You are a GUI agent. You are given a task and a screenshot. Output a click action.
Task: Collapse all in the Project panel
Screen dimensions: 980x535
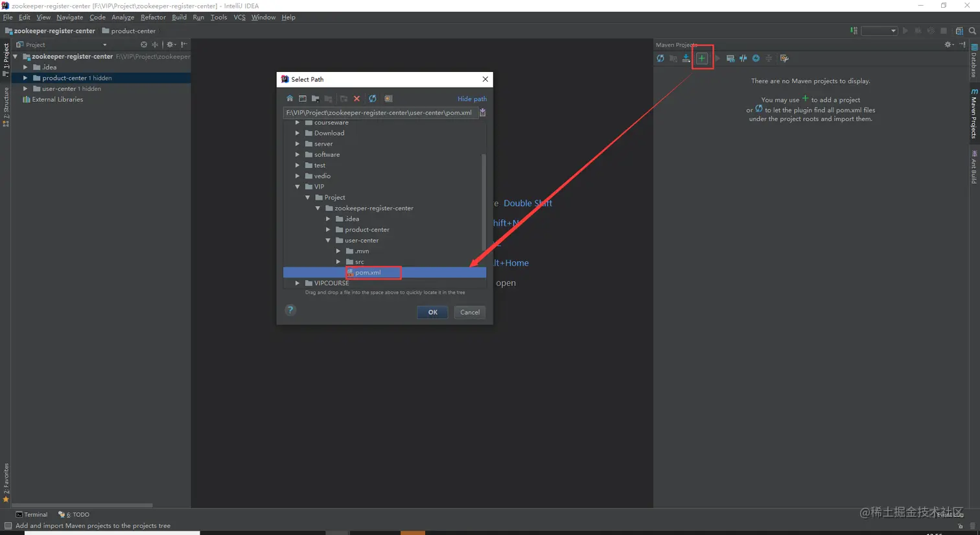point(155,45)
